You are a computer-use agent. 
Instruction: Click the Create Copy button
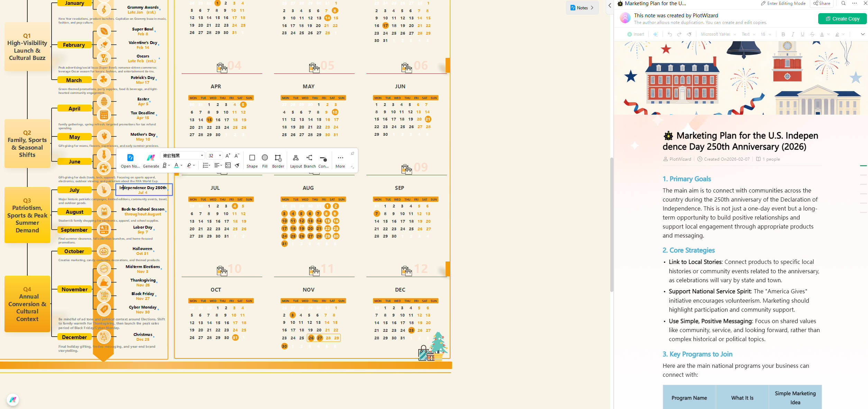(x=842, y=19)
